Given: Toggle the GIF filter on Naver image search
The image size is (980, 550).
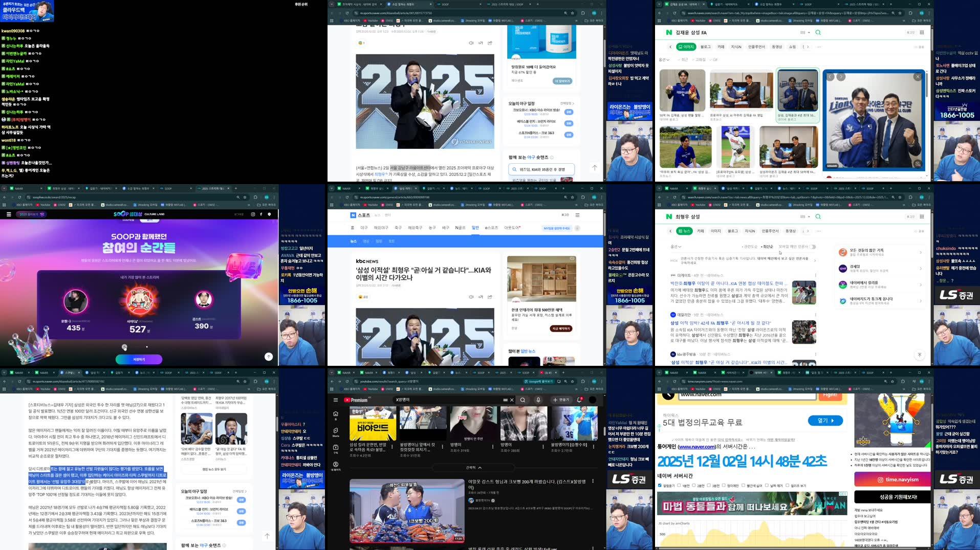Looking at the screenshot, I should [713, 60].
